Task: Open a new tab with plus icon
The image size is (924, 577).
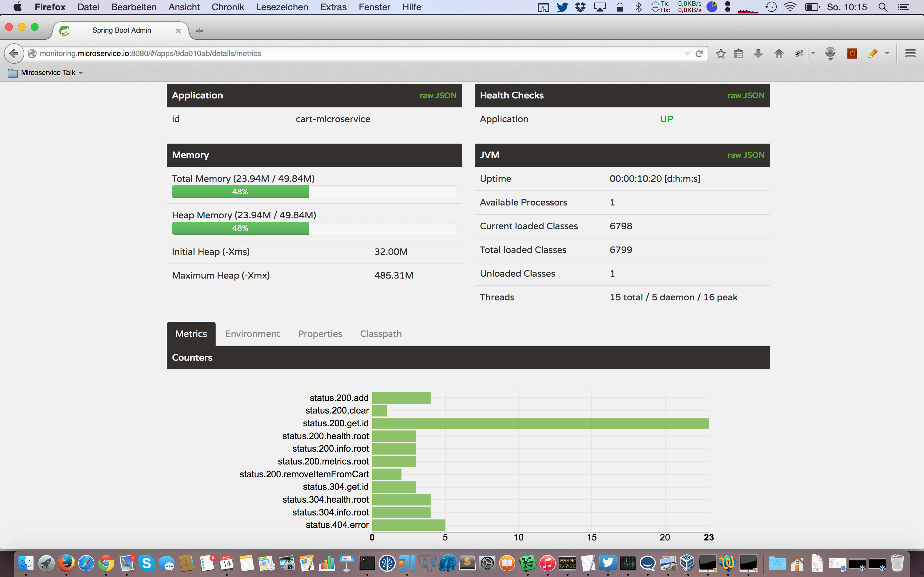Action: [x=199, y=31]
